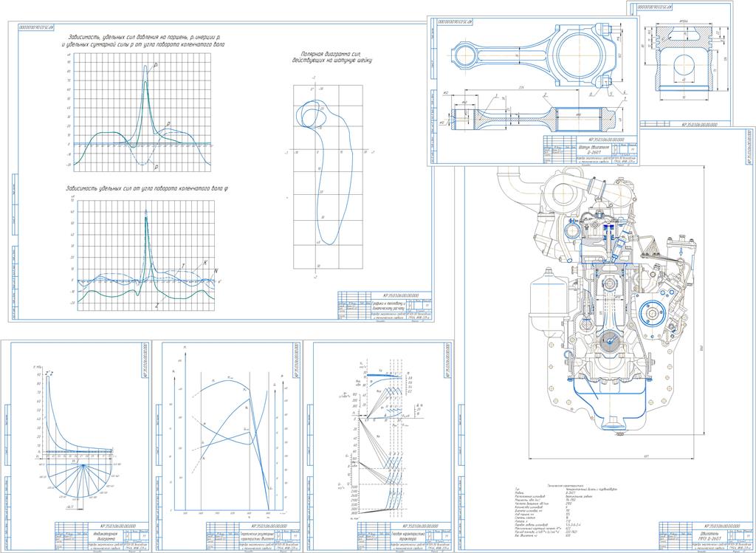The height and width of the screenshot is (553, 756).
Task: Click the heading "Полярная диаграмма сил"
Action: point(331,54)
